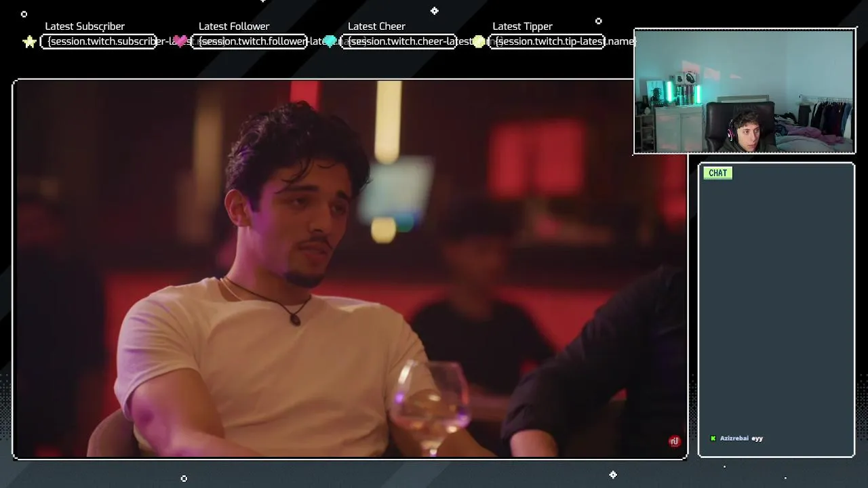Click the 'Latest Follower' label

pos(234,26)
